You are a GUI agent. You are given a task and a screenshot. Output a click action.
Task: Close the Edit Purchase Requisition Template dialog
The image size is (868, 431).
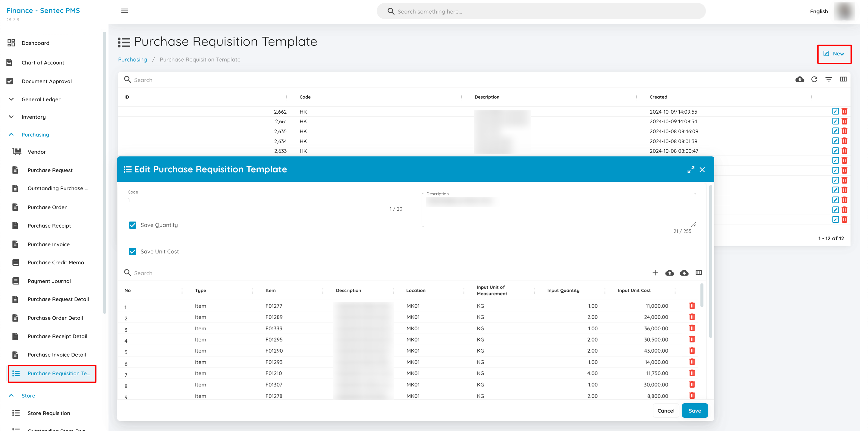pos(702,169)
